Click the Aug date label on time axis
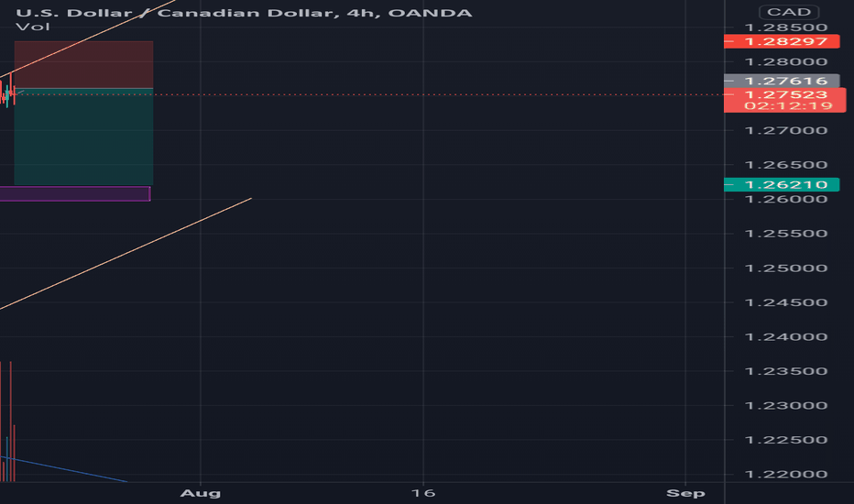854x504 pixels. click(201, 493)
